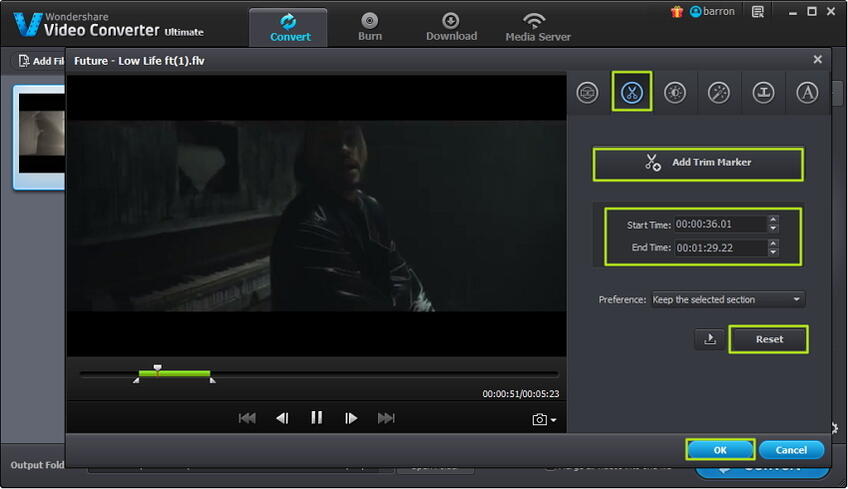The width and height of the screenshot is (848, 489).
Task: Skip to the clip end
Action: [x=386, y=418]
